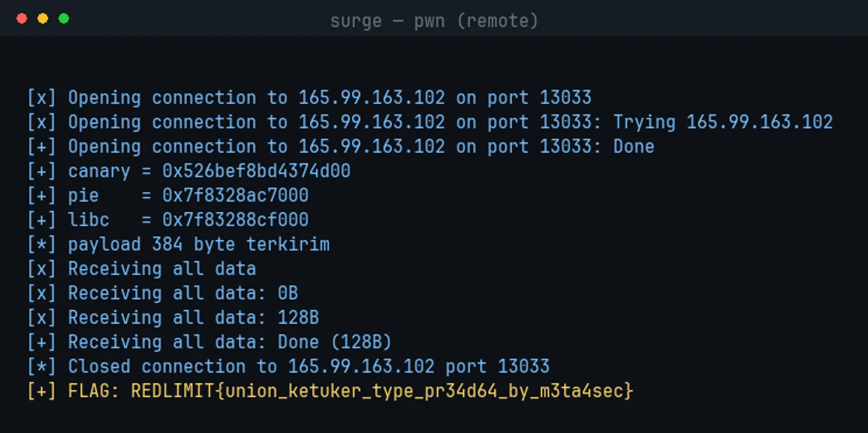The width and height of the screenshot is (868, 433).
Task: Click the 'Opening connection ... Done' line
Action: [341, 146]
